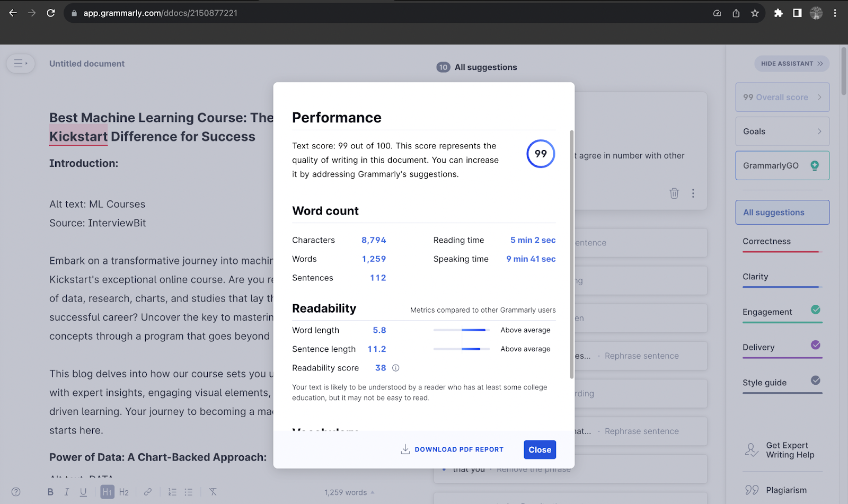
Task: Click the 10 All suggestions header
Action: [x=476, y=67]
